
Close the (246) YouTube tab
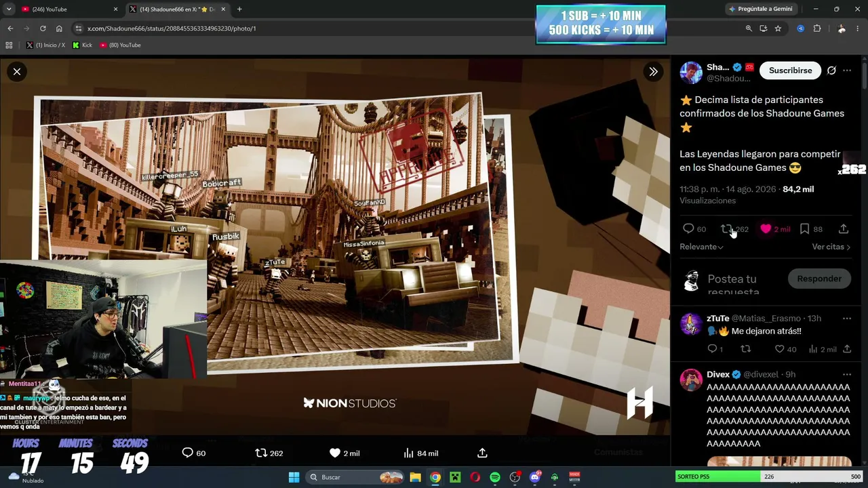pyautogui.click(x=115, y=9)
